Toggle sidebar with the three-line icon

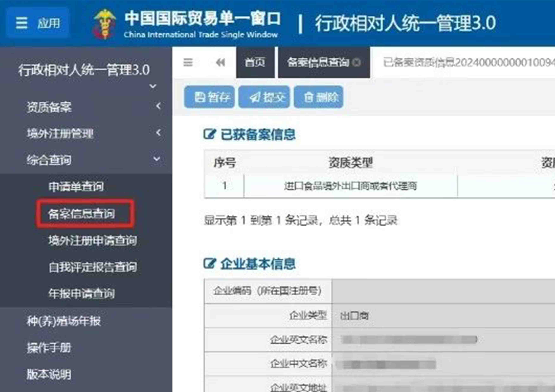click(x=188, y=62)
